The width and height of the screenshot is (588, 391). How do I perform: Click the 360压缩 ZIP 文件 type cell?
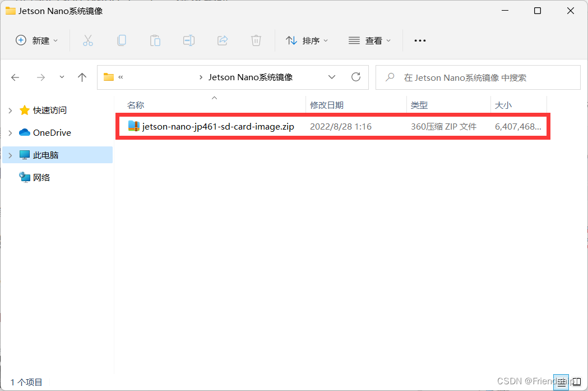click(443, 126)
